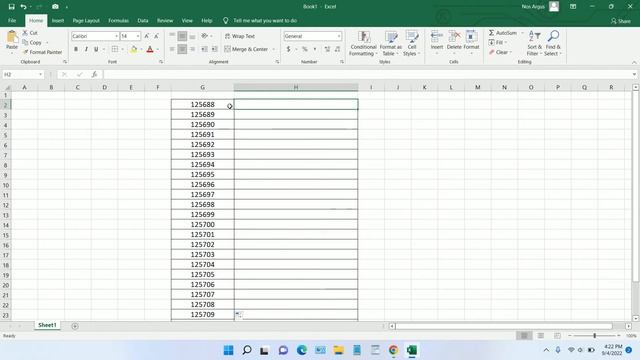Click Tell me what you want to do
The image size is (640, 360).
[264, 20]
